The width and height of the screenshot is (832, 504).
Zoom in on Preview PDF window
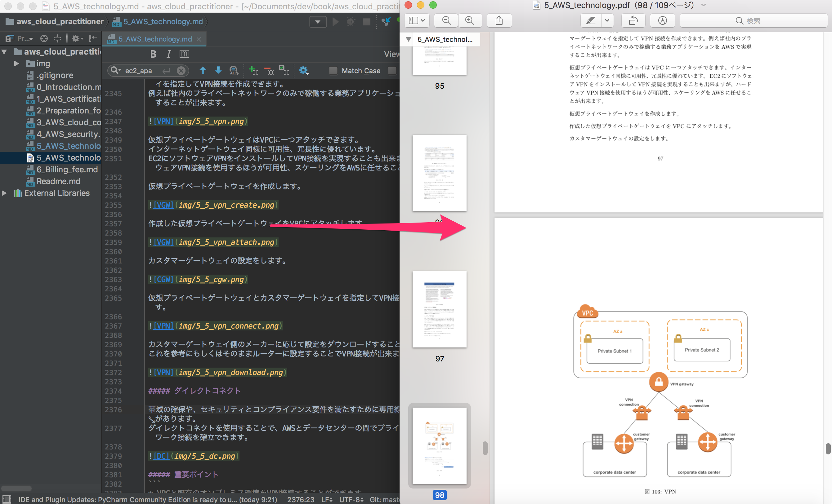click(x=470, y=20)
